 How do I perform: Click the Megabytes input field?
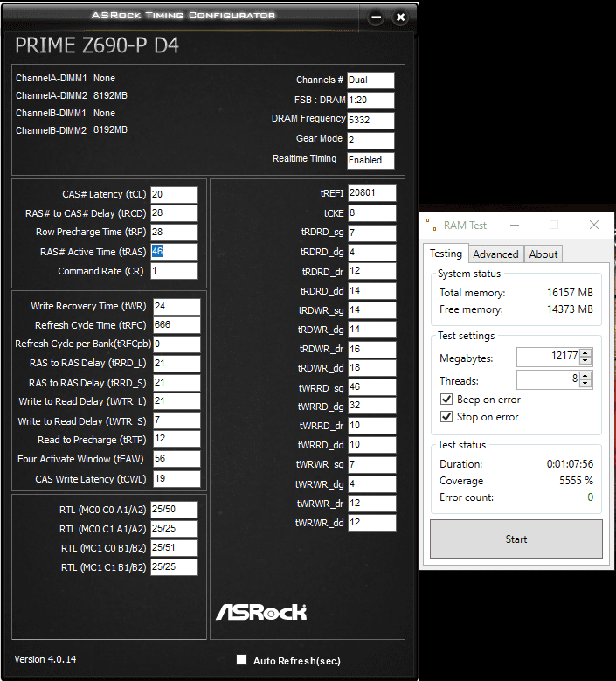[x=548, y=357]
